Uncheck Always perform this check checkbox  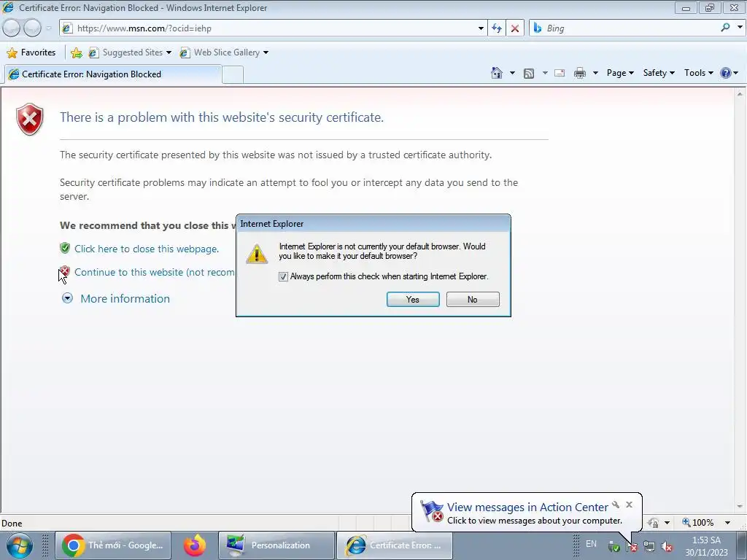point(283,276)
